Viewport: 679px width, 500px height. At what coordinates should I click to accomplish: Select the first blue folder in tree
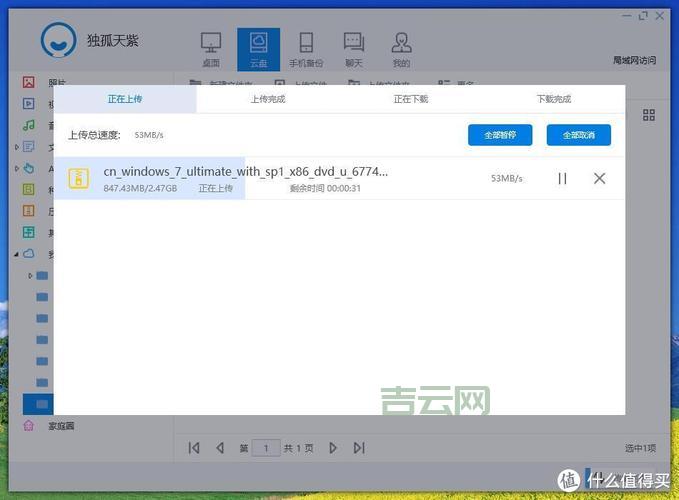coord(42,275)
